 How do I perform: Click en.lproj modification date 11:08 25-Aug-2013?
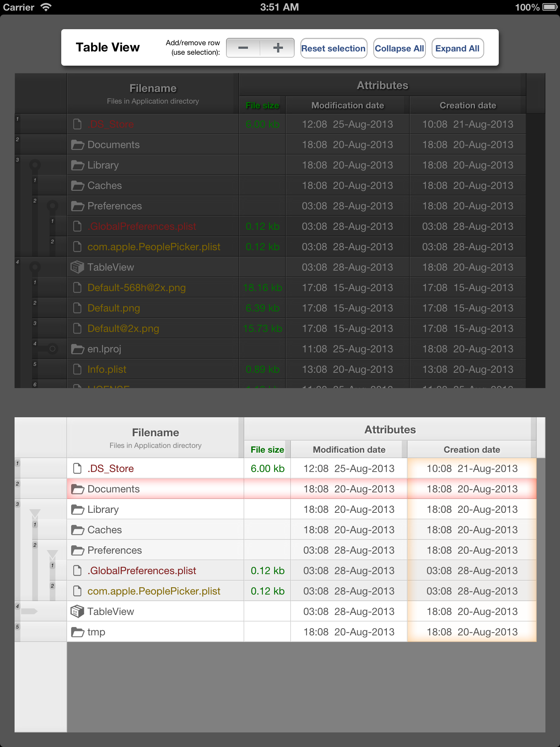[x=347, y=349]
